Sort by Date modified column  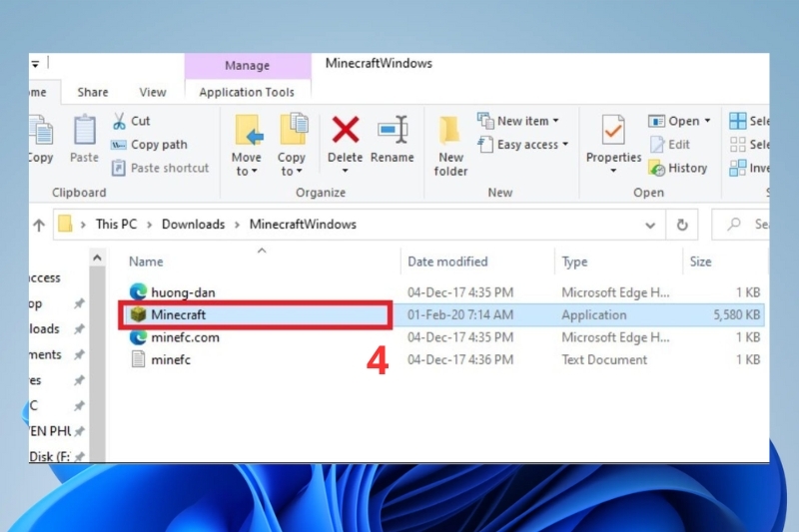click(447, 262)
